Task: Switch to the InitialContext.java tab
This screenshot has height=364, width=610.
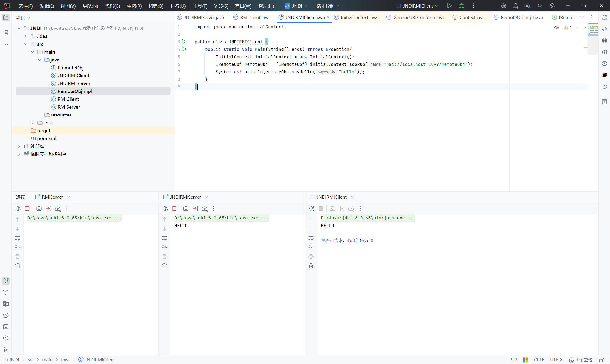Action: tap(359, 17)
